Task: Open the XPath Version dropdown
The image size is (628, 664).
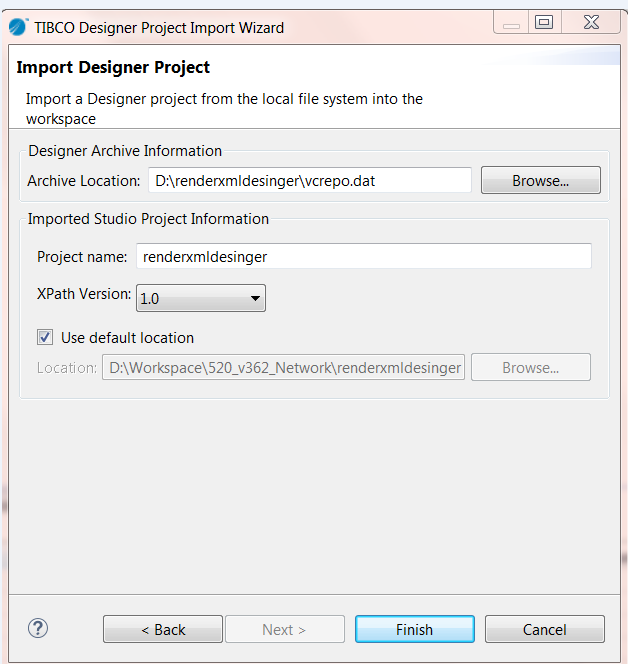Action: point(200,297)
